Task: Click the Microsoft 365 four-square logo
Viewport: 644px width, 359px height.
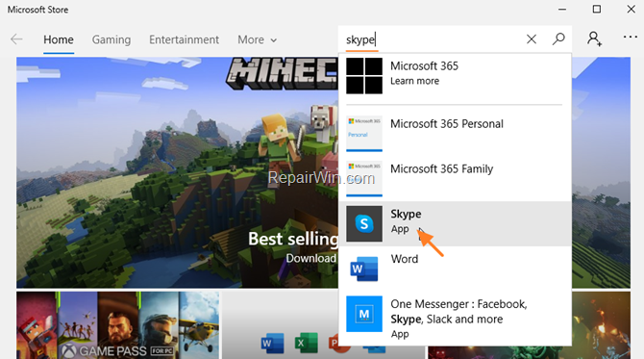Action: (x=364, y=76)
